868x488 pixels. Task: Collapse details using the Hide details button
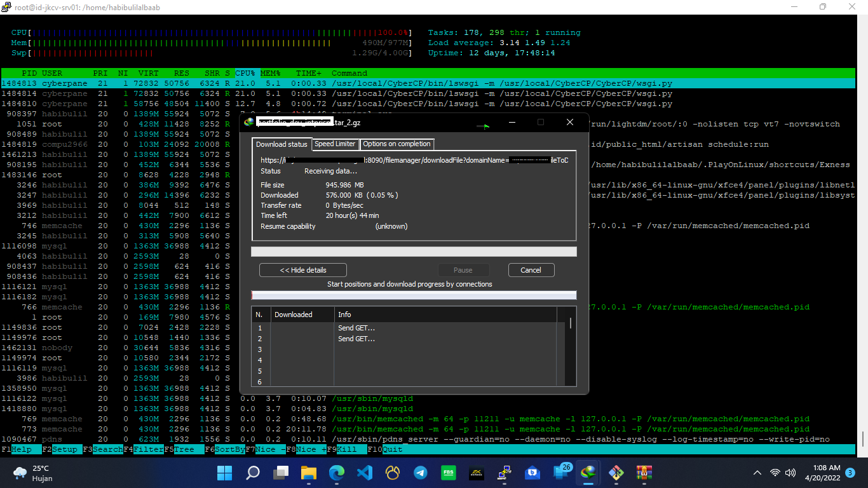point(302,269)
